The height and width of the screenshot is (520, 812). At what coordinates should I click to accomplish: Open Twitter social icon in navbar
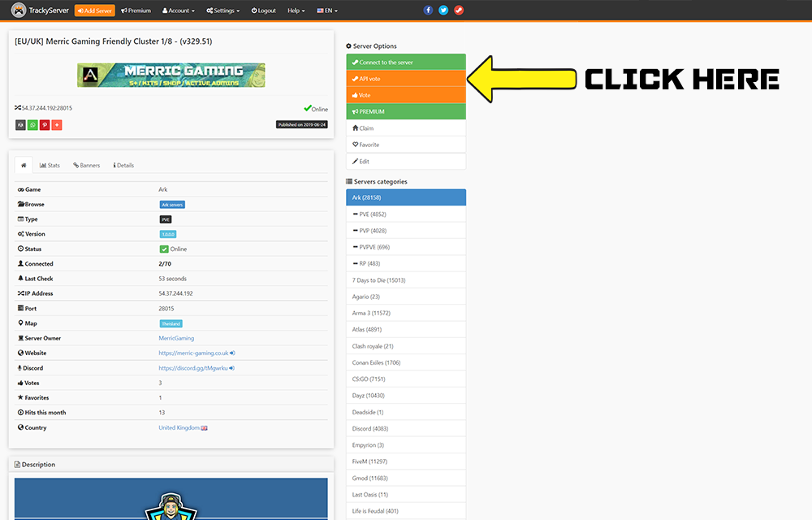coord(443,11)
